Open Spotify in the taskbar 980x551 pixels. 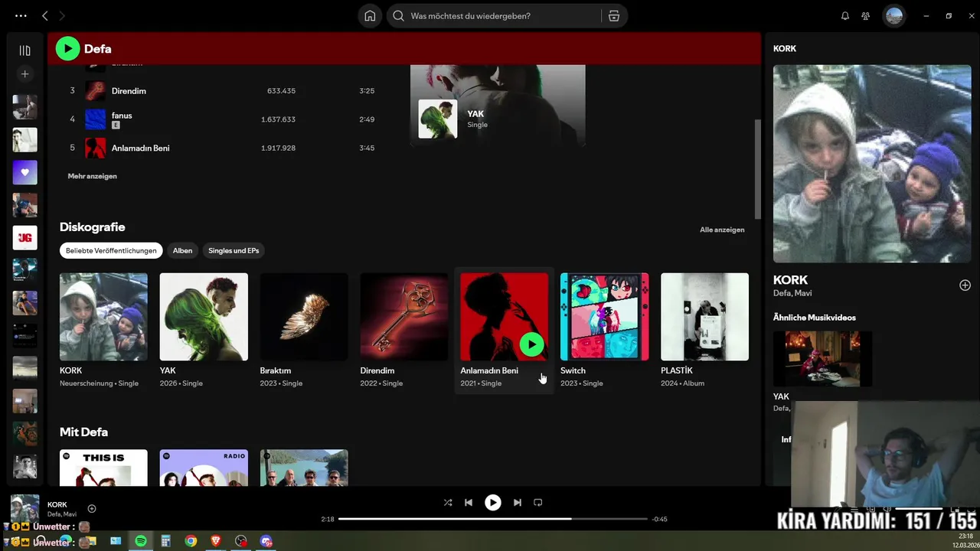point(141,541)
